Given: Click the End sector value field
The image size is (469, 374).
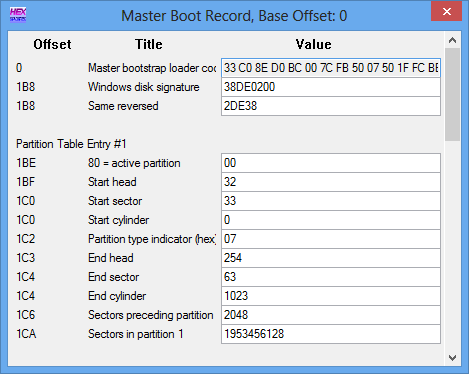Looking at the screenshot, I should (331, 277).
